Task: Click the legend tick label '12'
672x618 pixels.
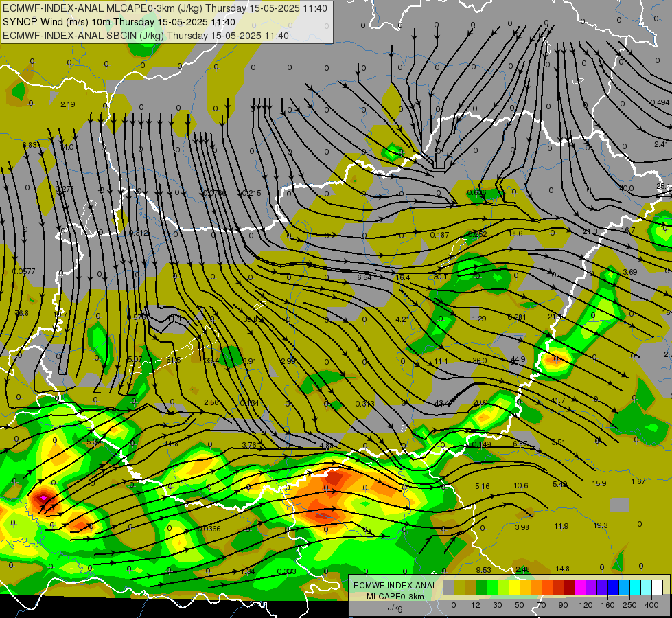Action: click(x=475, y=605)
